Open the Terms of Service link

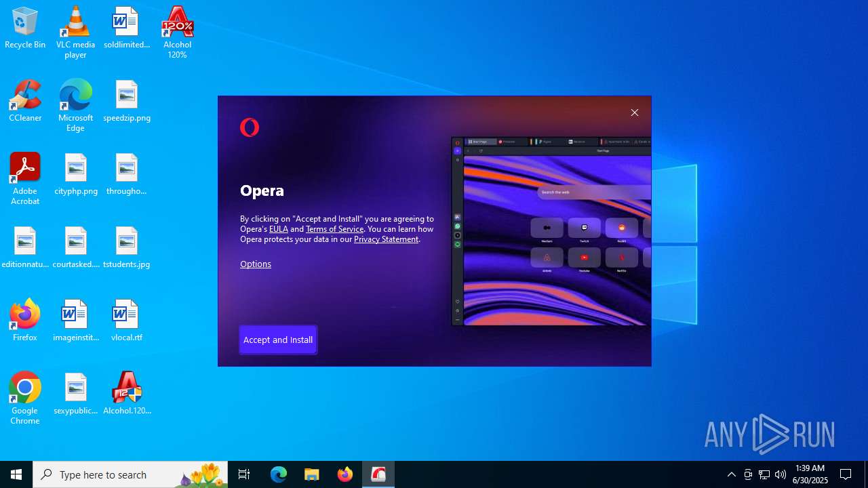[x=334, y=228]
